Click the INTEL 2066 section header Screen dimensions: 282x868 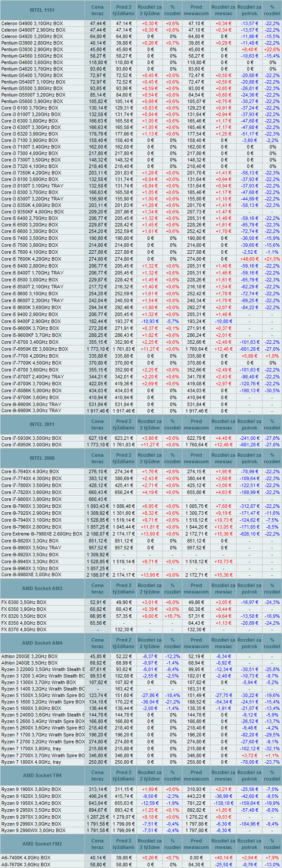coord(42,458)
